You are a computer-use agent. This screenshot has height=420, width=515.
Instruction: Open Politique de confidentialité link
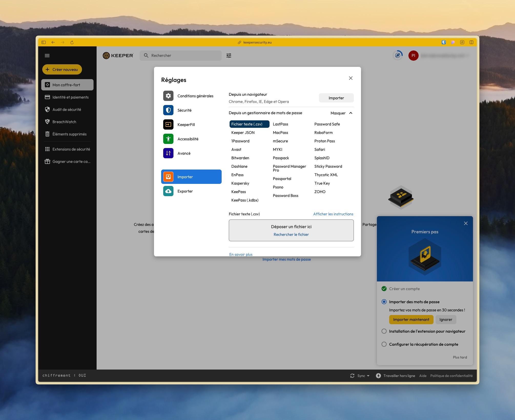click(x=451, y=376)
